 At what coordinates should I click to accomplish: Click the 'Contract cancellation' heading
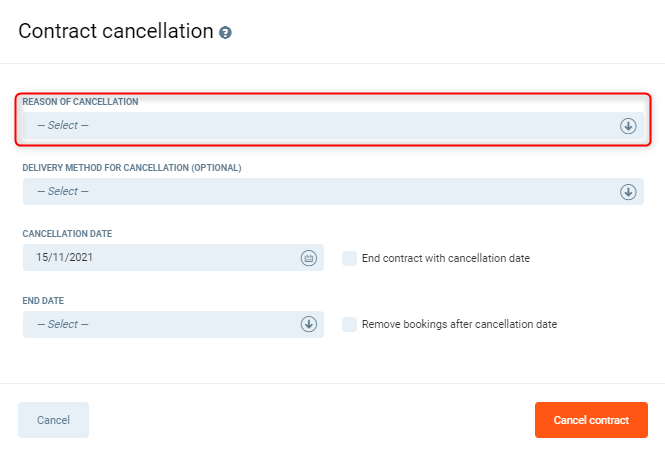coord(115,31)
